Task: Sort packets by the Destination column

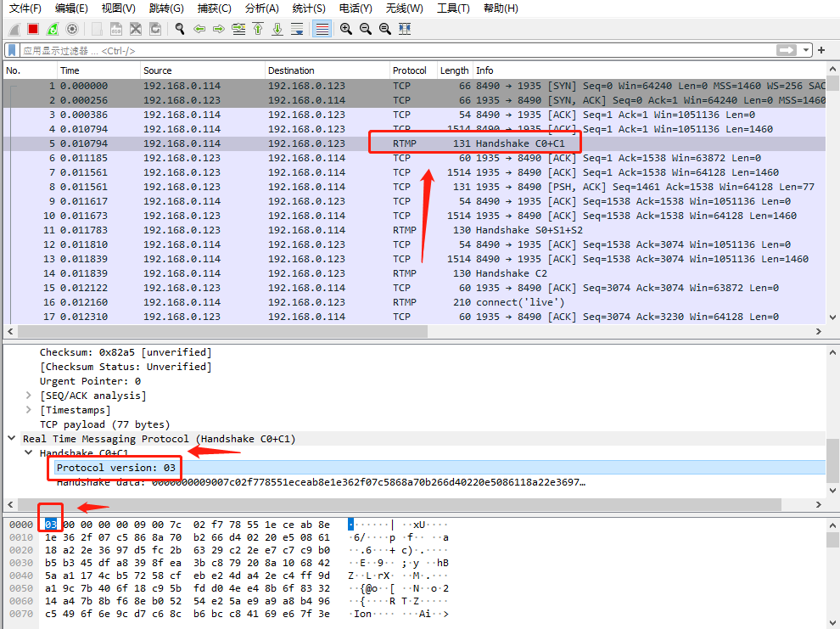Action: click(328, 70)
